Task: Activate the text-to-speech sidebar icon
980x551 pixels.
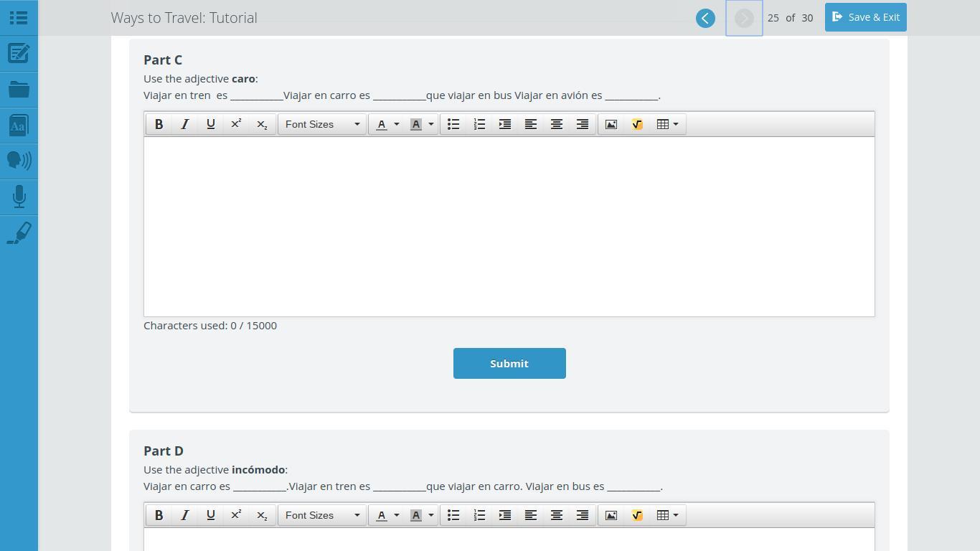Action: click(19, 161)
